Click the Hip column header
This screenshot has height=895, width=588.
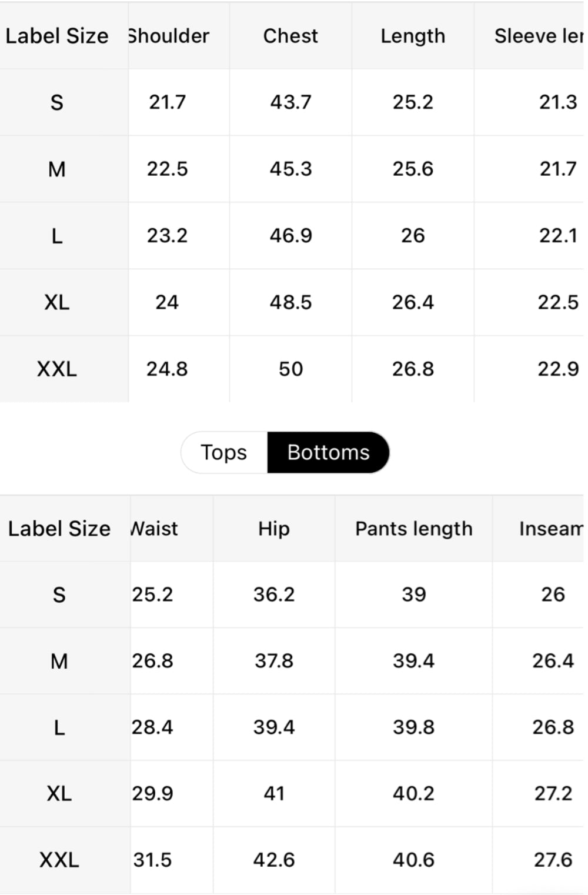274,529
